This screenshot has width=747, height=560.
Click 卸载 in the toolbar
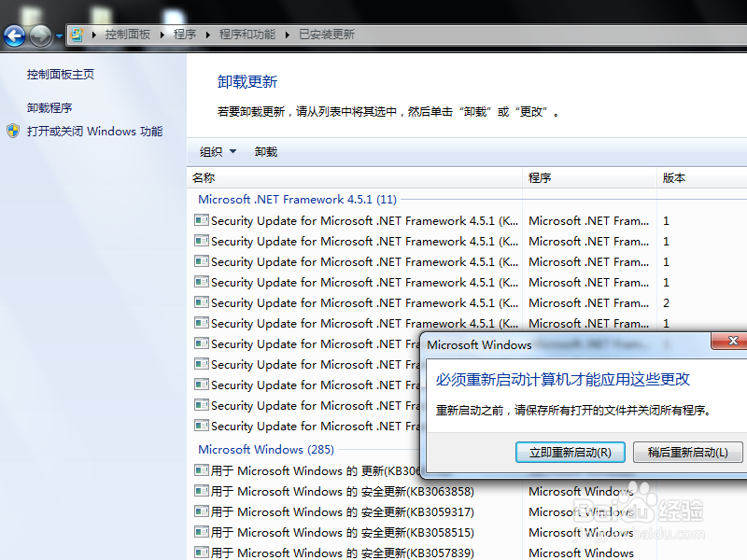266,152
